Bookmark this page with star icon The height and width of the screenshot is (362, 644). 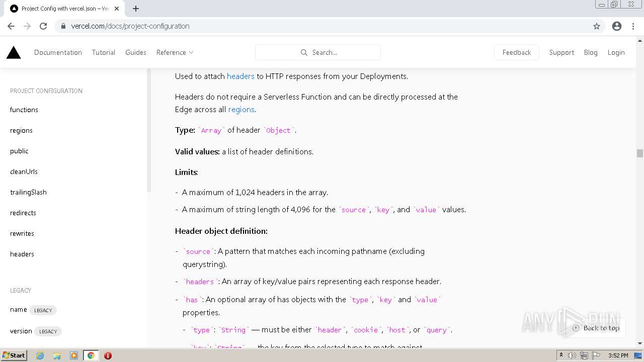pyautogui.click(x=597, y=26)
